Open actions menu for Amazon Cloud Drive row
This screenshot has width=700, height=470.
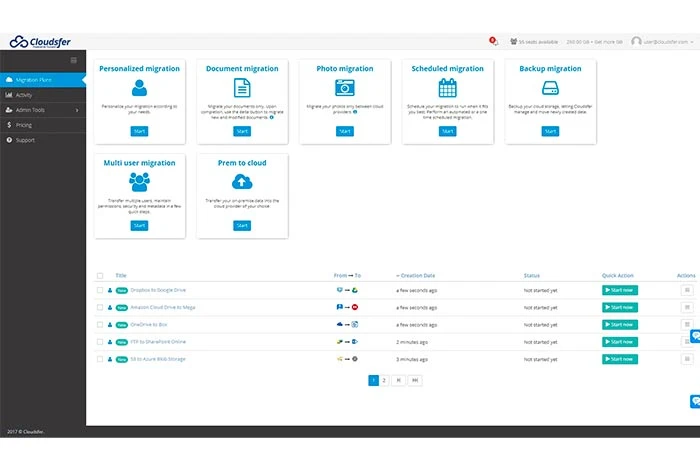pyautogui.click(x=687, y=307)
